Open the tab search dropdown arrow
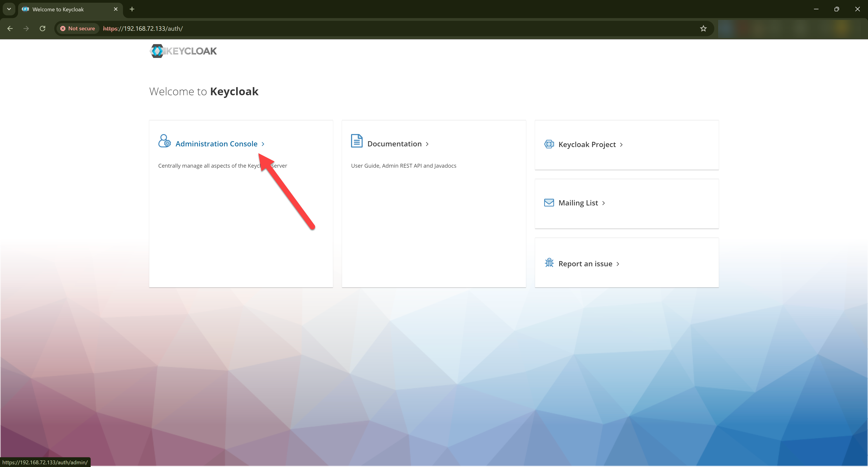 (9, 9)
